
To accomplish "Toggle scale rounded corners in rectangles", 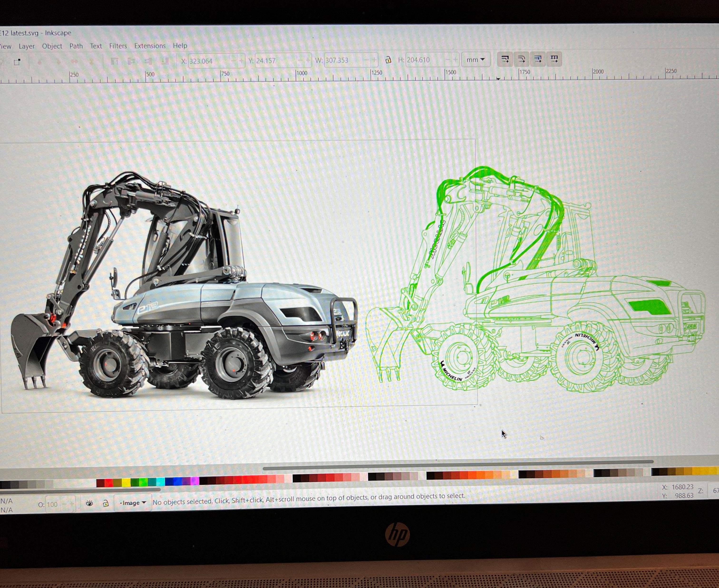I will coord(521,60).
